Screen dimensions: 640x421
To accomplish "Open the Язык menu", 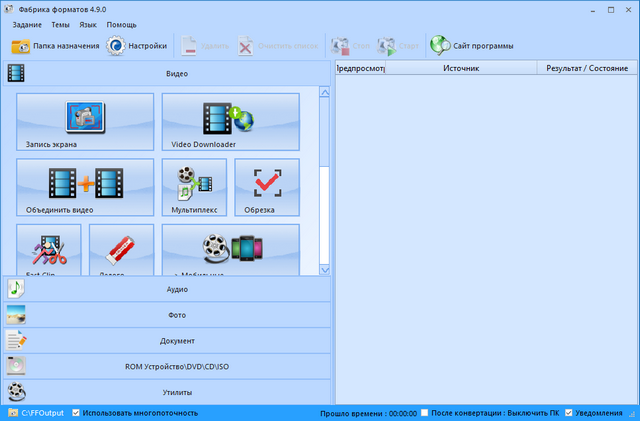I will pos(88,23).
